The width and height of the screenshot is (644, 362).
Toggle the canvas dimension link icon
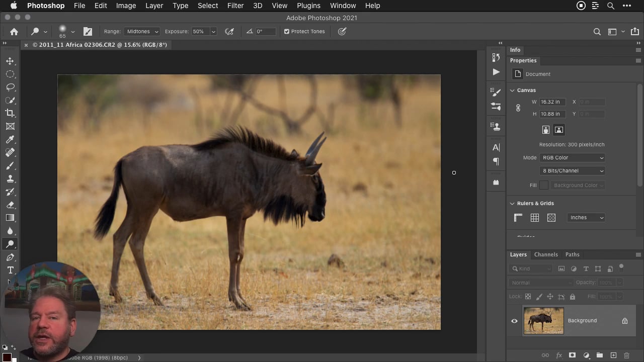[518, 108]
